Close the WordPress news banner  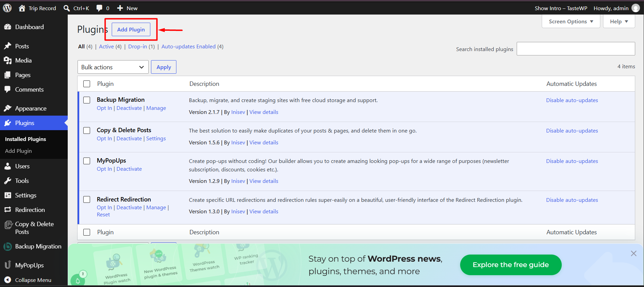634,254
